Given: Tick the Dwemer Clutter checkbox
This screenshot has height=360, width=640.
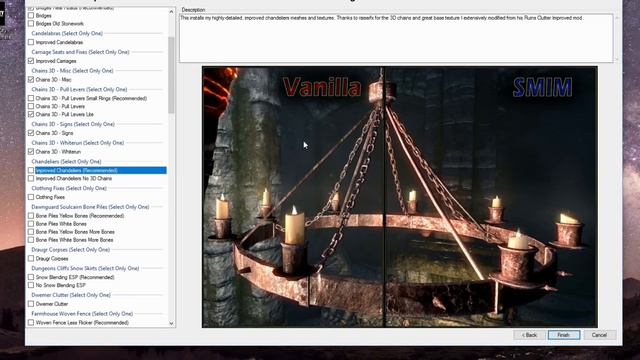Looking at the screenshot, I should tap(31, 304).
